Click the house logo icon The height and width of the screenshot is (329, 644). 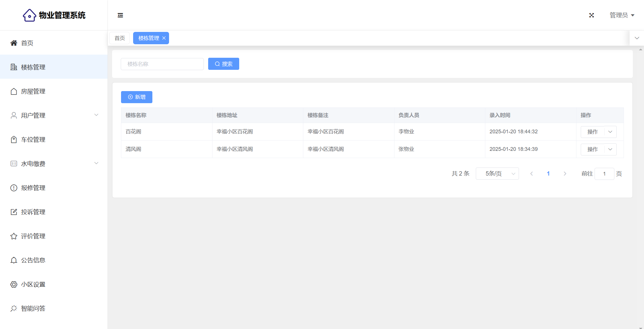coord(29,15)
